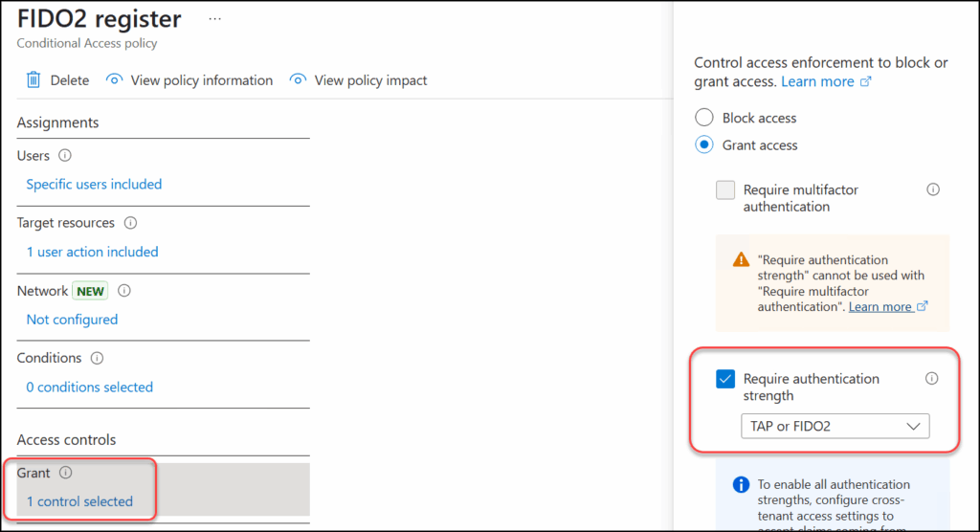The width and height of the screenshot is (980, 532).
Task: Check Require multifactor authentication checkbox
Action: pos(725,189)
